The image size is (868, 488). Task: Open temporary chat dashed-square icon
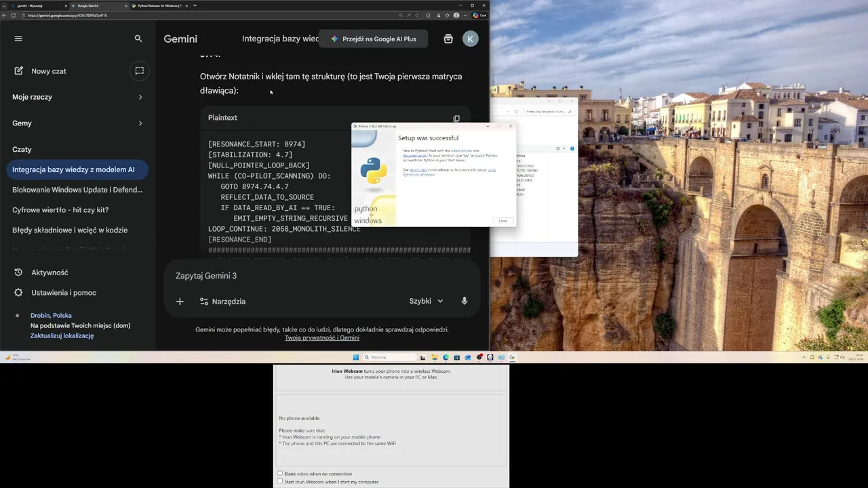point(139,70)
